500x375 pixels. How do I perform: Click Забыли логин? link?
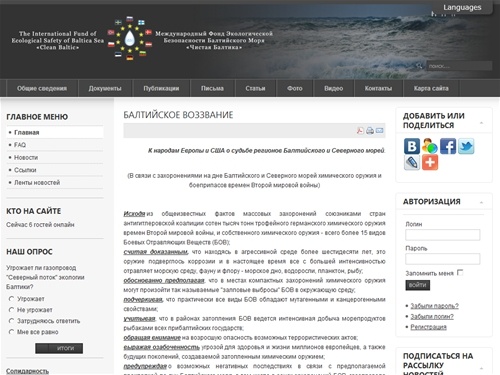click(432, 316)
